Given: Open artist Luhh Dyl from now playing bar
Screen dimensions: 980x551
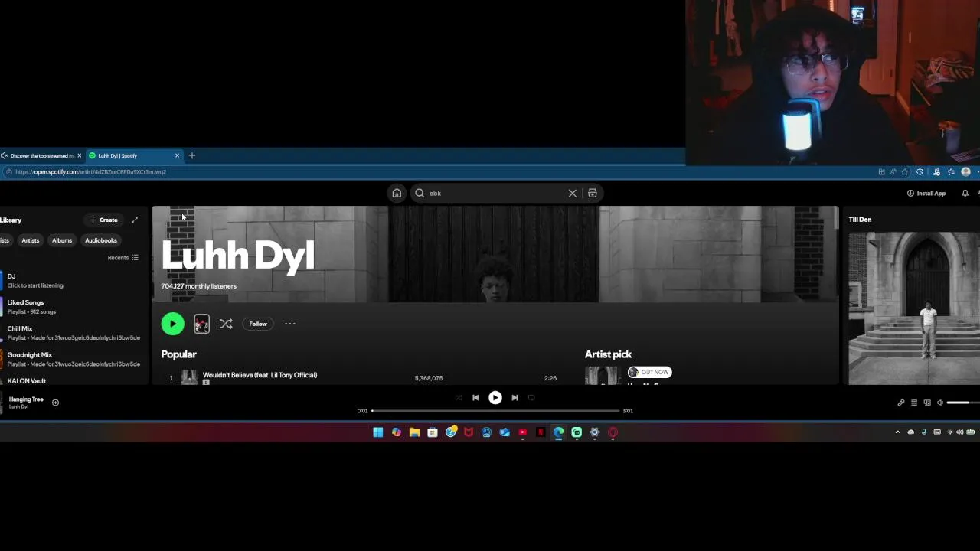Looking at the screenshot, I should 18,407.
